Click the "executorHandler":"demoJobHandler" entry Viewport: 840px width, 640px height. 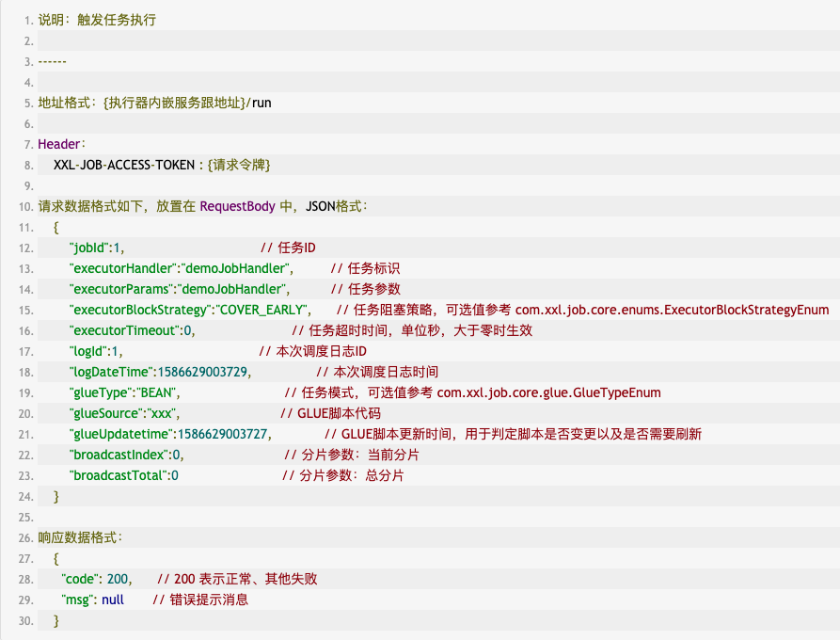point(181,268)
